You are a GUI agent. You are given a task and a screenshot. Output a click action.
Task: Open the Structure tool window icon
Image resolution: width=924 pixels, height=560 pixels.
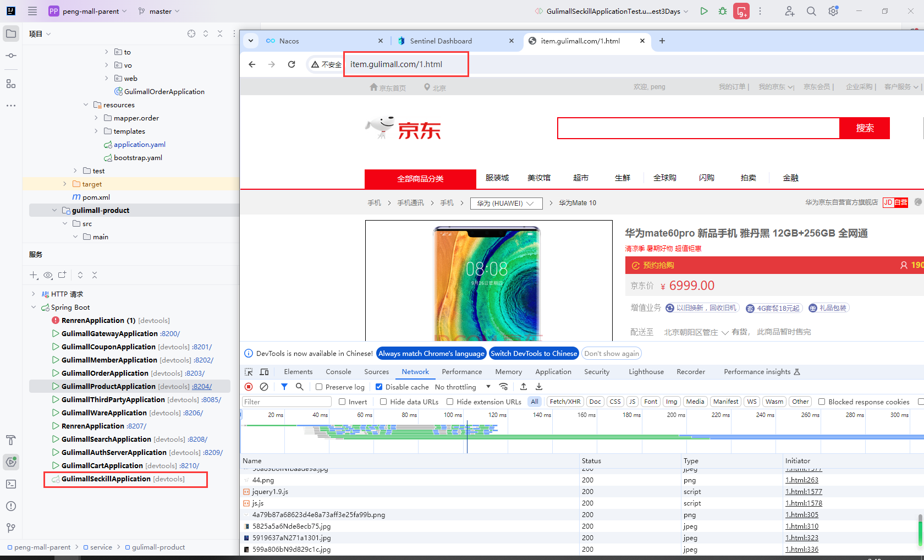tap(11, 84)
